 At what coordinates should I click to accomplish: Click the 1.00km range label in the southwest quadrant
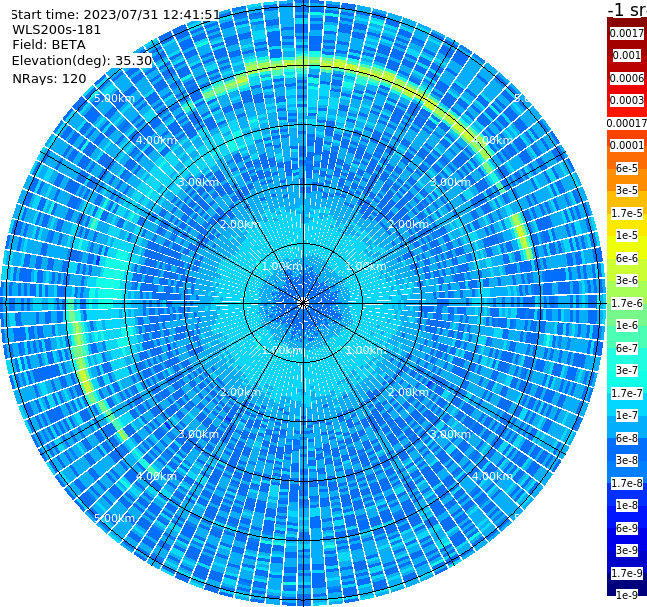coord(283,350)
